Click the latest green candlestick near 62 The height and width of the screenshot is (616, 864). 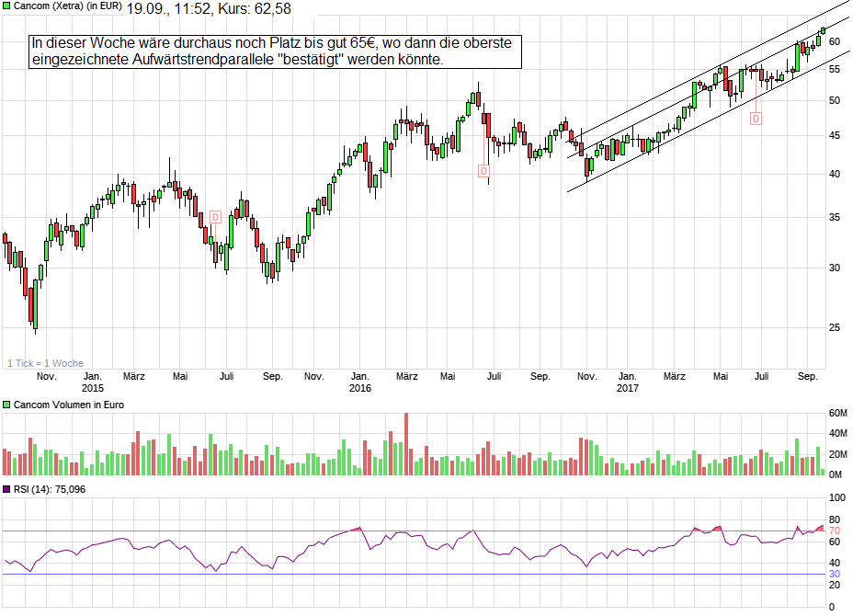pyautogui.click(x=824, y=31)
